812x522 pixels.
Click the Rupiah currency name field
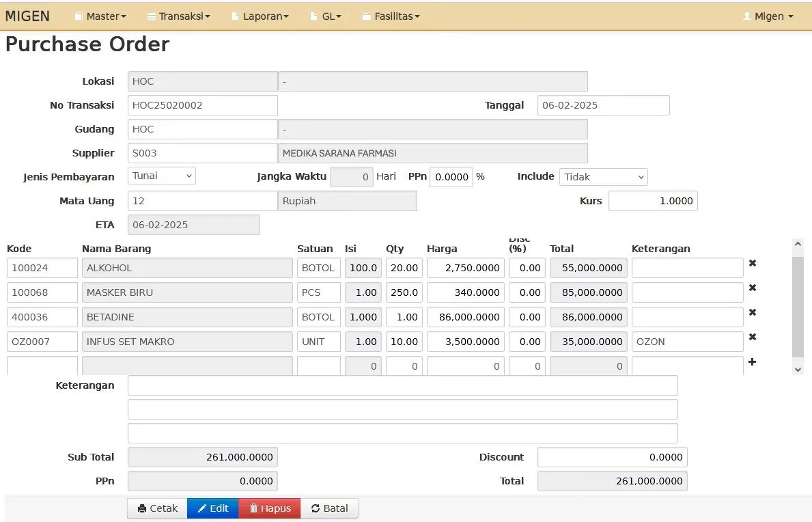click(348, 201)
